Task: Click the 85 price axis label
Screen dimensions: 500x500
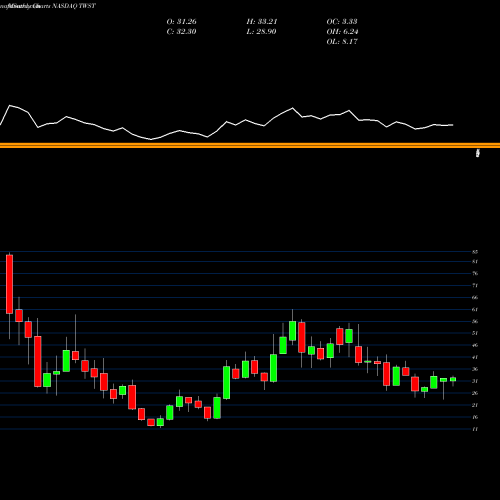Action: [475, 252]
